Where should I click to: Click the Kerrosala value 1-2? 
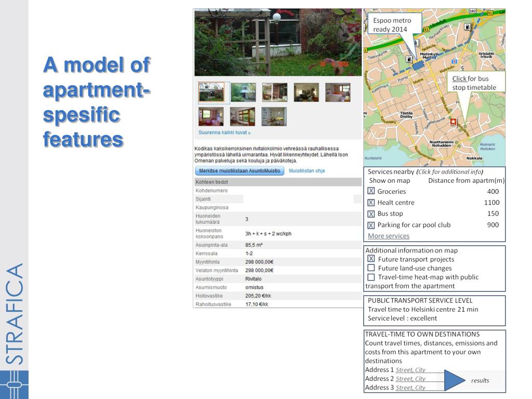(x=249, y=254)
